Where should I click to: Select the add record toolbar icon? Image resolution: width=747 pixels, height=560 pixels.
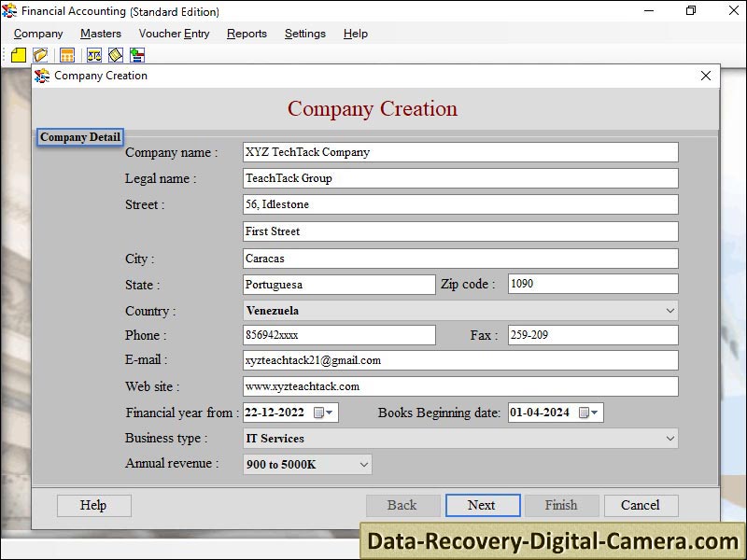tap(137, 55)
